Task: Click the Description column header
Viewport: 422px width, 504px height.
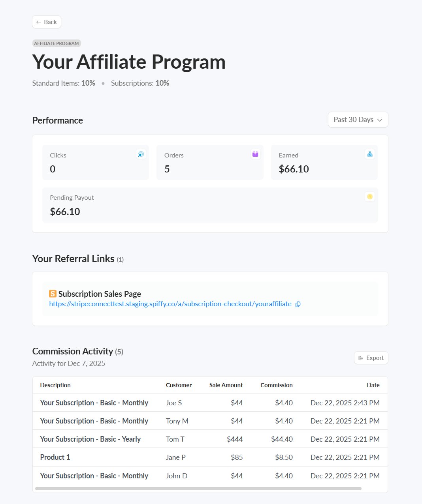Action: 55,385
